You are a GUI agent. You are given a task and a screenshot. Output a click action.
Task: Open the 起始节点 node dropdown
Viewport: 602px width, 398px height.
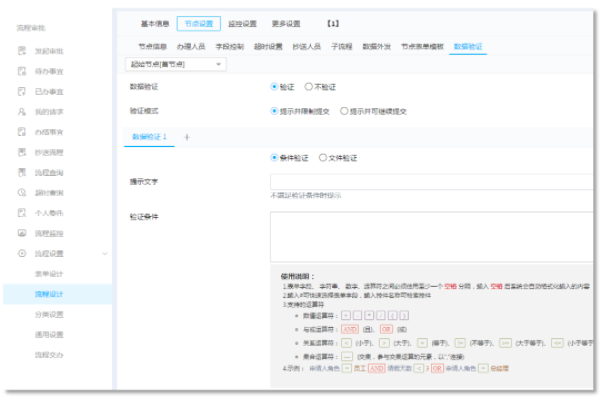pos(176,64)
